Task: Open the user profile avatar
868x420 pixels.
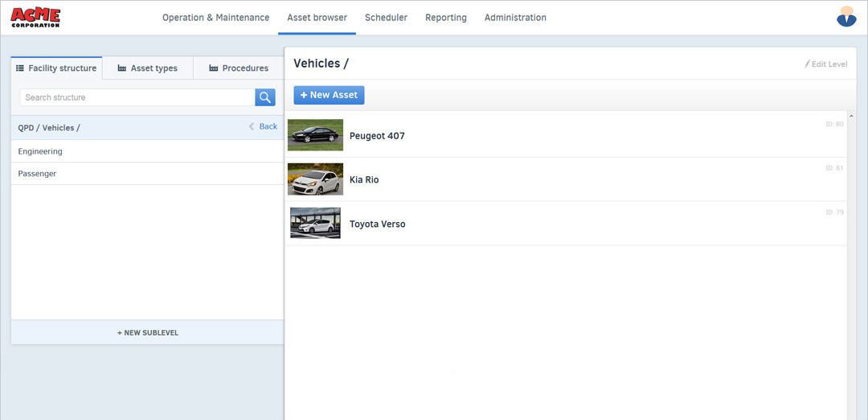Action: coord(846,17)
